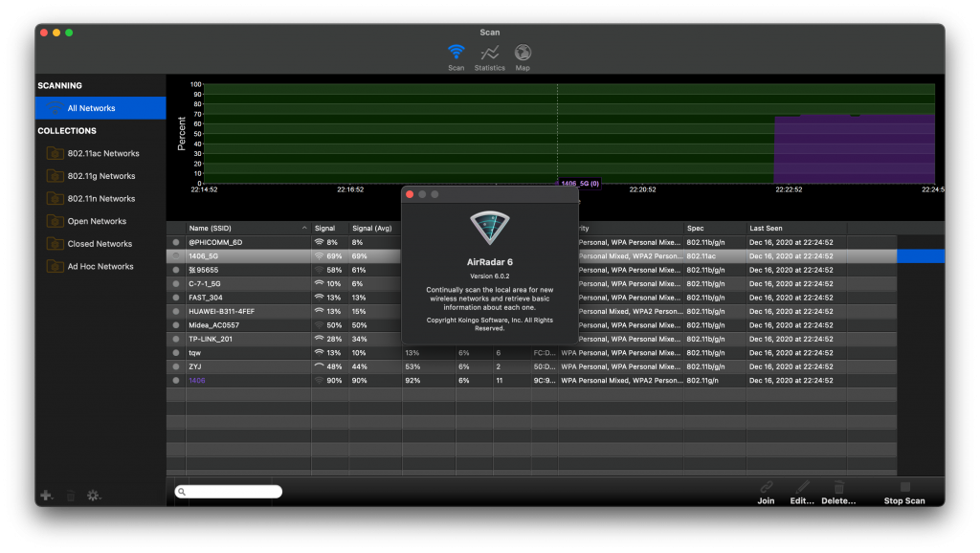The height and width of the screenshot is (553, 980).
Task: Sort by Signal (Avg) column header
Action: pyautogui.click(x=375, y=228)
